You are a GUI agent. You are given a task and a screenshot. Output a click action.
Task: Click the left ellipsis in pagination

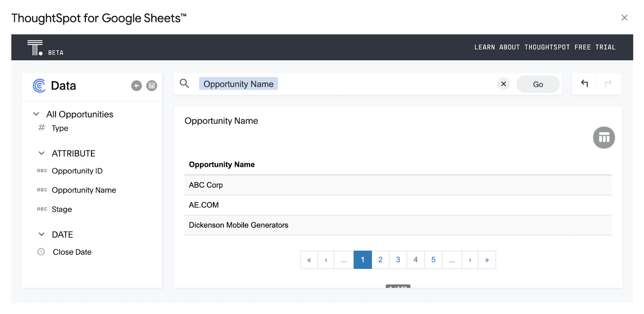click(x=344, y=260)
